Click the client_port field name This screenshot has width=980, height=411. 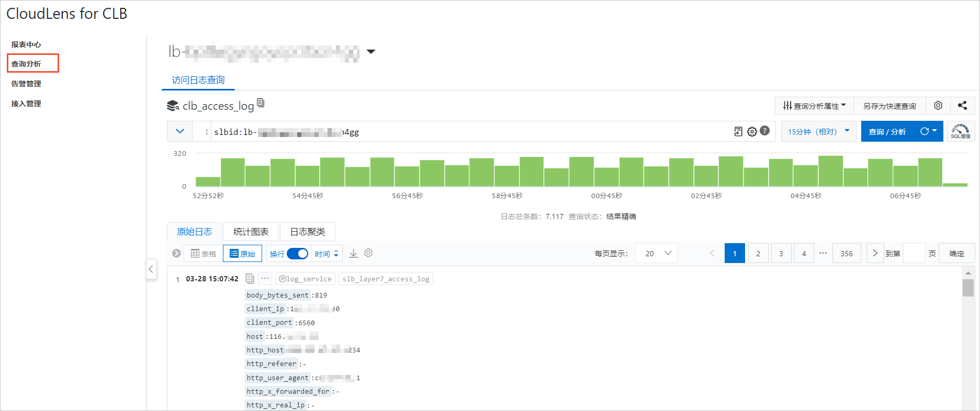click(269, 323)
